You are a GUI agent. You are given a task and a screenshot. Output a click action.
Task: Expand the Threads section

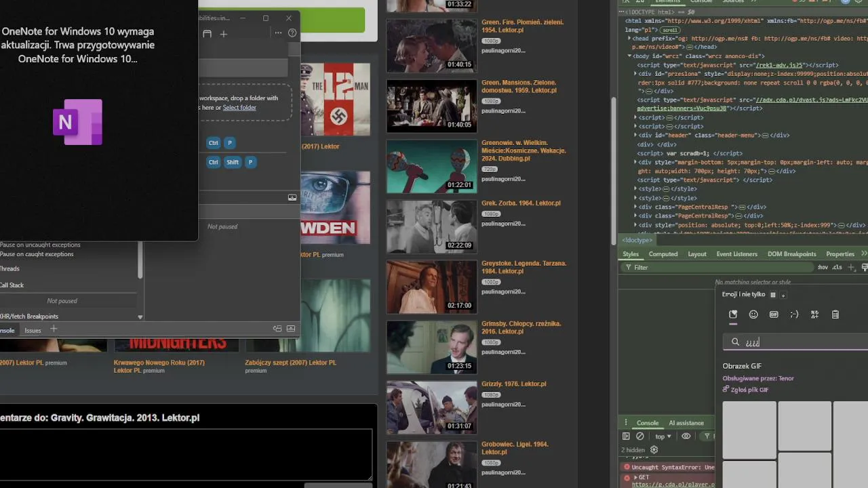tap(10, 268)
